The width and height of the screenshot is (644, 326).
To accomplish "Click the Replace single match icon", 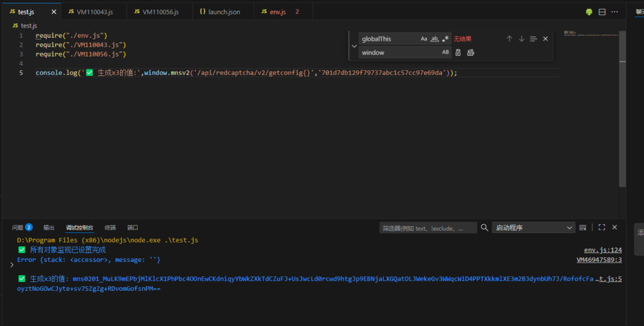I will click(x=458, y=53).
